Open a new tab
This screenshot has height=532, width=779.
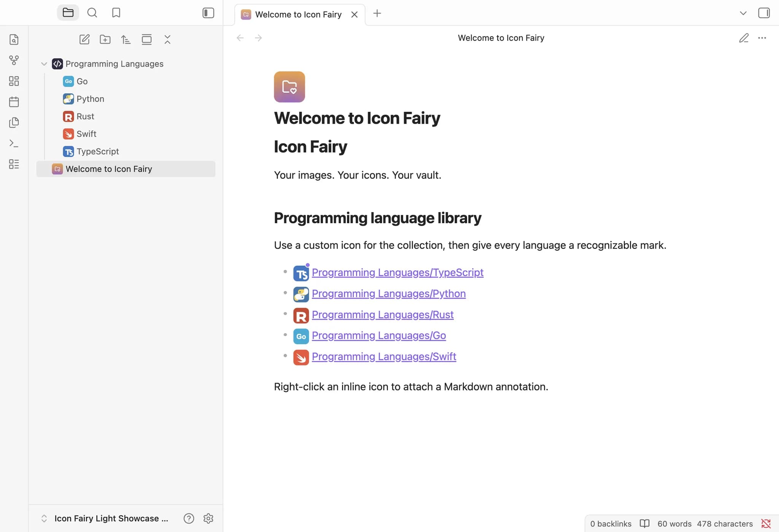377,13
